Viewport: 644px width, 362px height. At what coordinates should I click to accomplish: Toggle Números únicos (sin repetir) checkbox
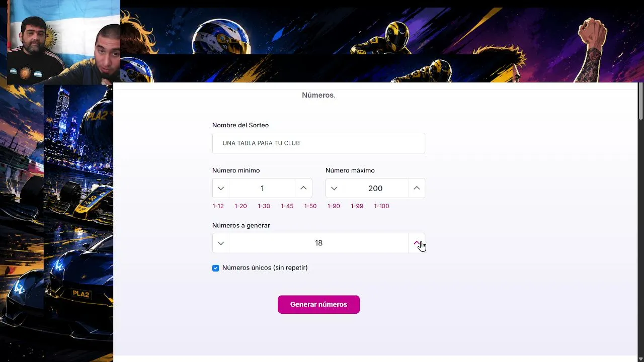216,268
